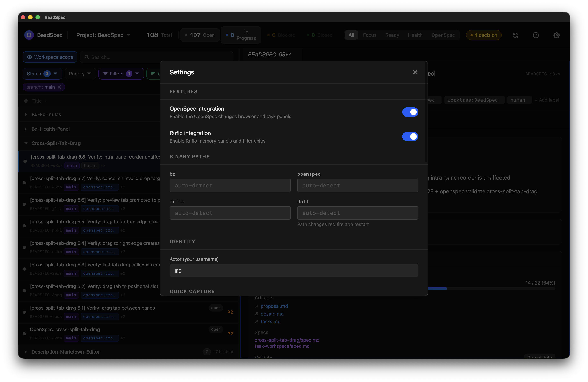The height and width of the screenshot is (382, 588).
Task: Click the 1 decision badge
Action: point(484,35)
